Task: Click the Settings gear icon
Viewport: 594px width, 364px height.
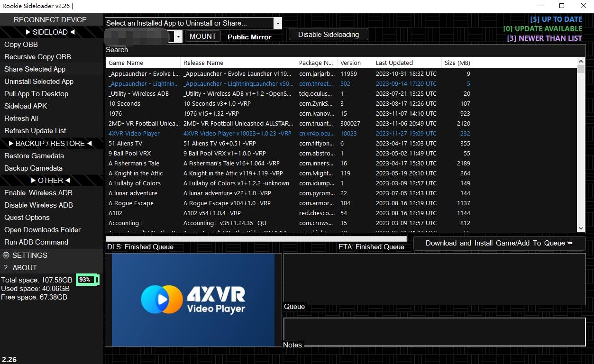Action: 6,255
